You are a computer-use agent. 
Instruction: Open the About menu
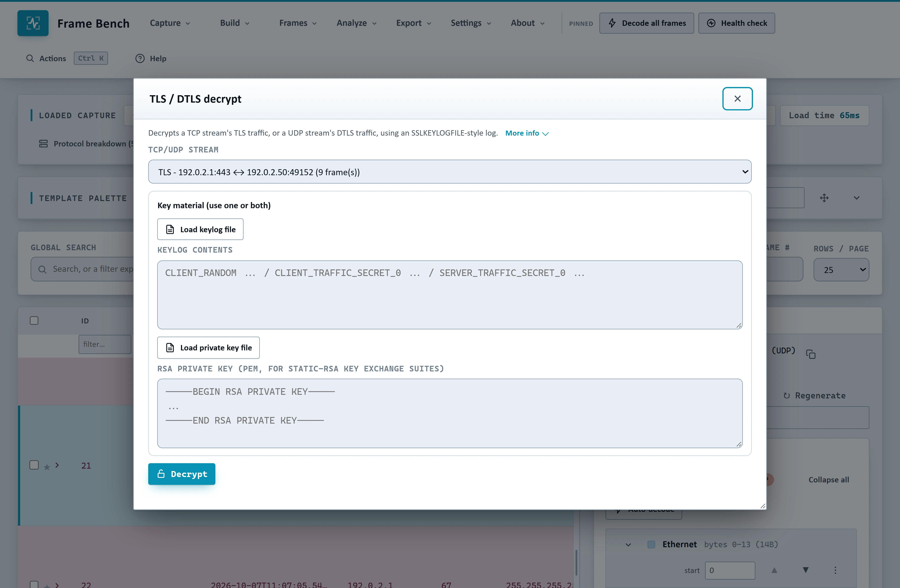coord(528,23)
